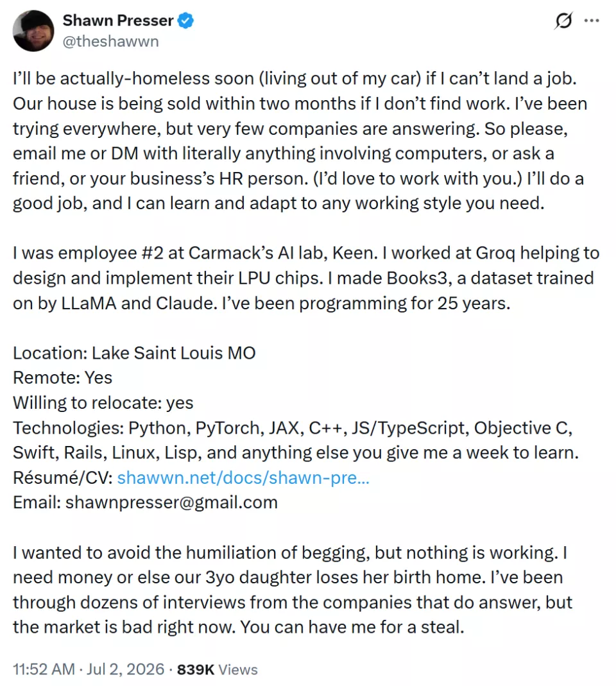616x686 pixels.
Task: Click the Technologies list starting with Python
Action: tap(296, 440)
